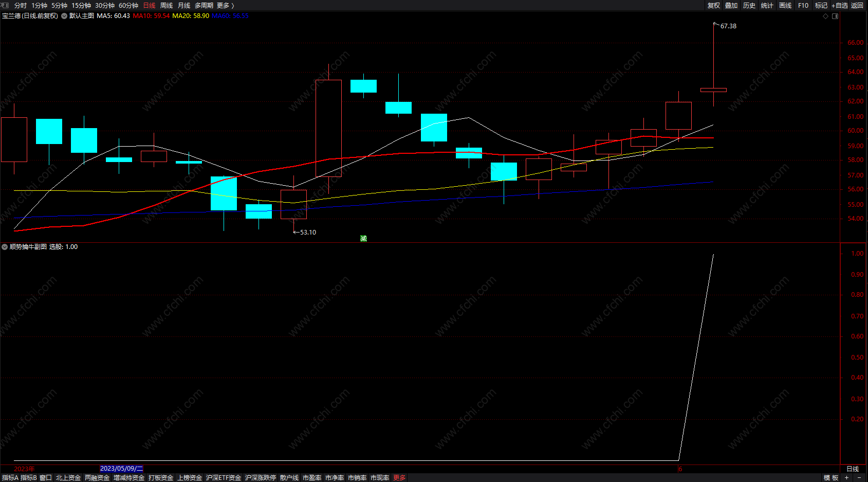Click the 选股: 1.00 value
The image size is (868, 482).
coord(63,247)
